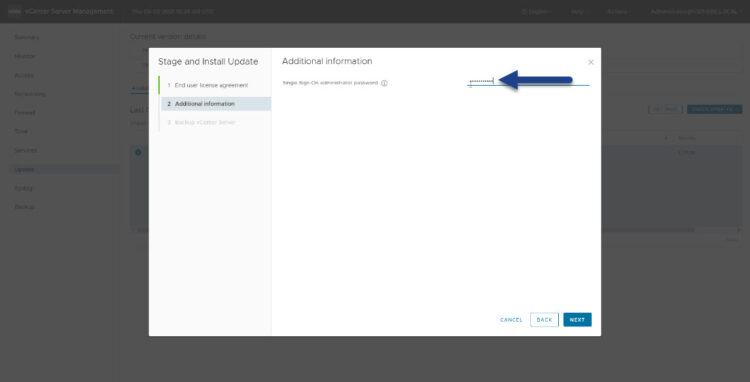Cancel the Stage and Install Update wizard
This screenshot has height=382, width=750.
[x=511, y=320]
